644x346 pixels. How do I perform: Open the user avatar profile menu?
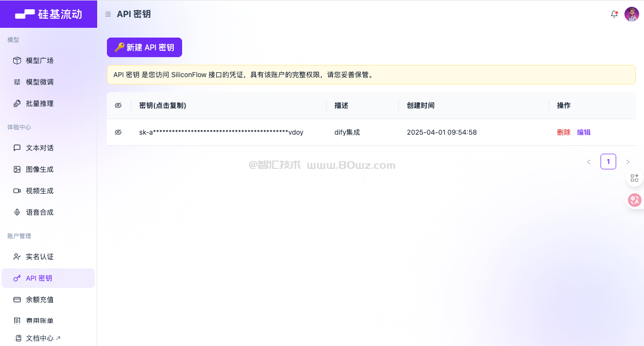[631, 14]
